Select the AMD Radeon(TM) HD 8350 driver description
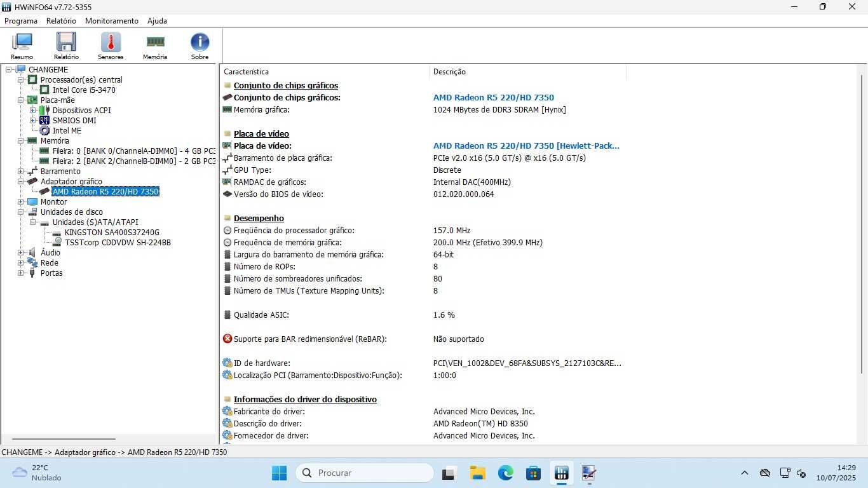Viewport: 868px width, 488px height. 480,424
